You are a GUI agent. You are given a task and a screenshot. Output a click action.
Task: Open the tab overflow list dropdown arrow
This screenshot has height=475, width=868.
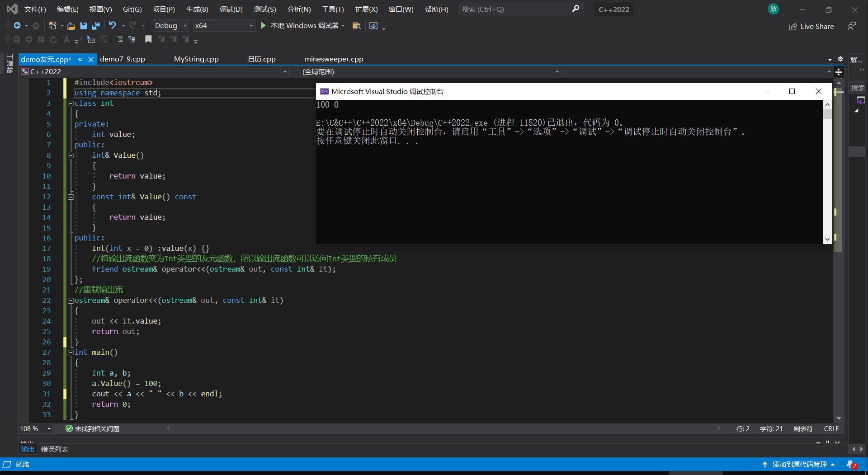830,60
